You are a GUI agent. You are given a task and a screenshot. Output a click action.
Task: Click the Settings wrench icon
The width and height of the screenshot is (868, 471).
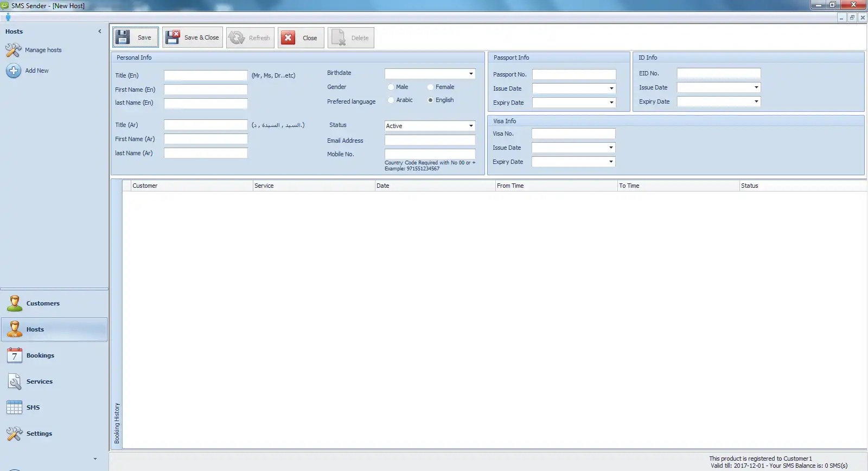pos(15,434)
